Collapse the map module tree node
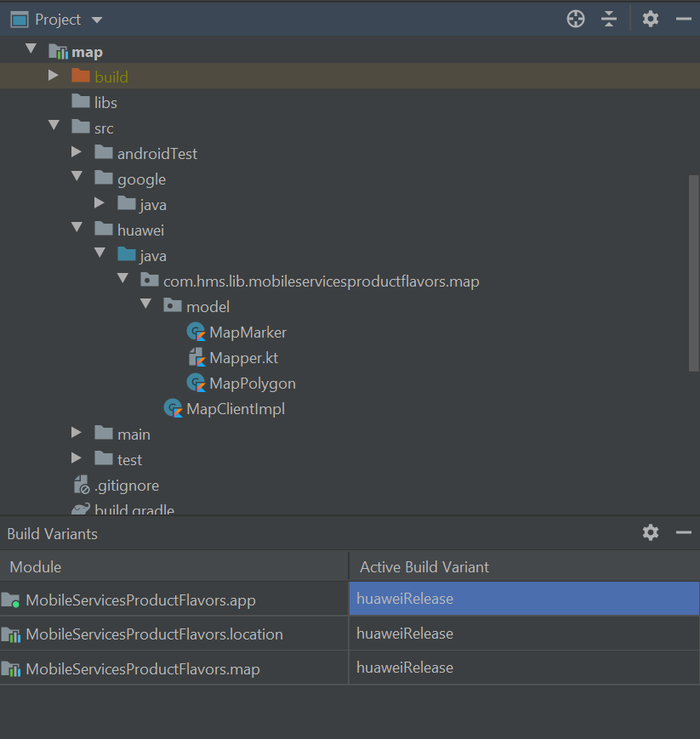Screen dimensions: 700x739 tap(31, 48)
